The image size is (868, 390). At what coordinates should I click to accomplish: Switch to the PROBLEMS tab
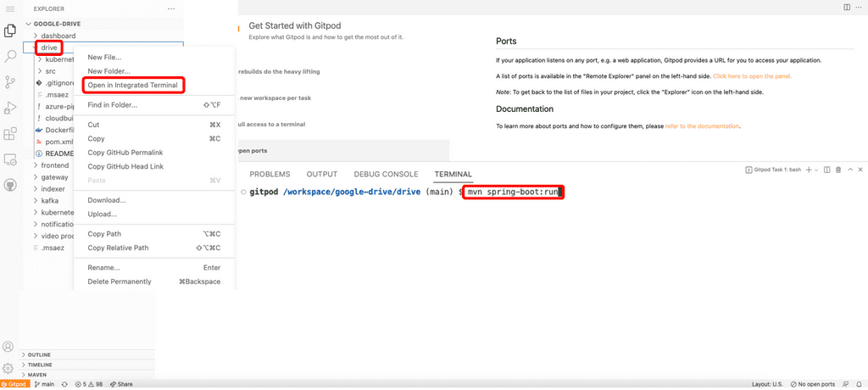click(x=270, y=174)
